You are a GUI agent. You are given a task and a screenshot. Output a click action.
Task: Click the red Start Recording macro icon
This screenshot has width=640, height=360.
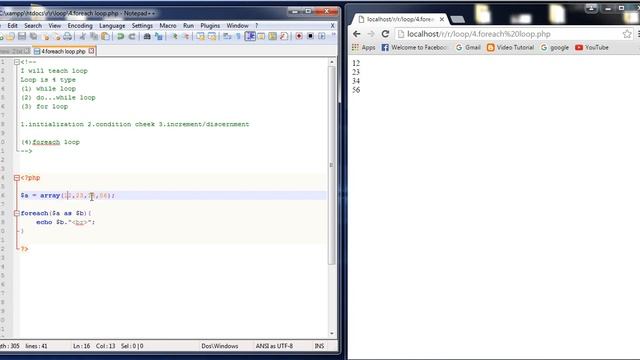299,36
